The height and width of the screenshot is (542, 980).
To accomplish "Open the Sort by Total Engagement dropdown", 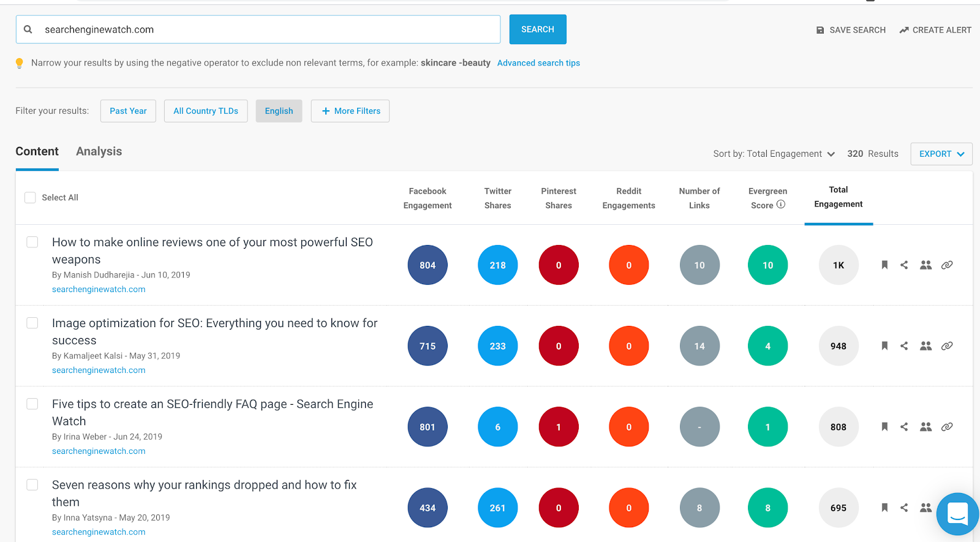I will point(774,154).
